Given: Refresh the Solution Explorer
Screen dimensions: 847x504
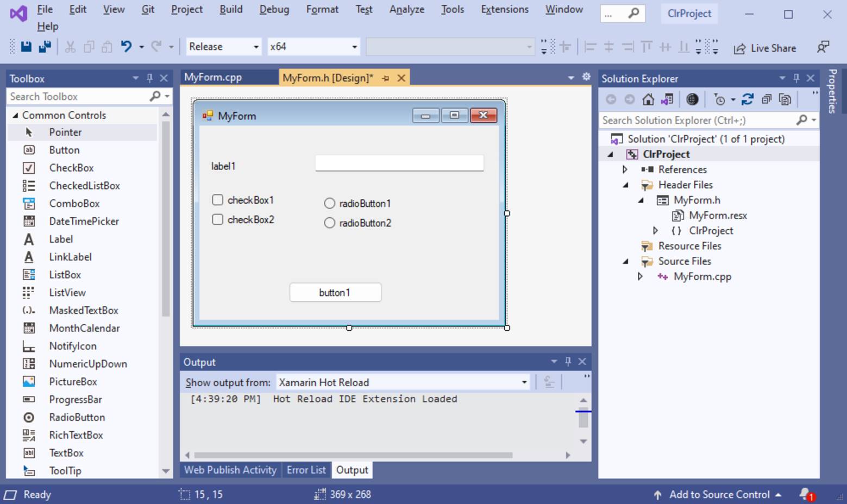Looking at the screenshot, I should click(x=748, y=99).
